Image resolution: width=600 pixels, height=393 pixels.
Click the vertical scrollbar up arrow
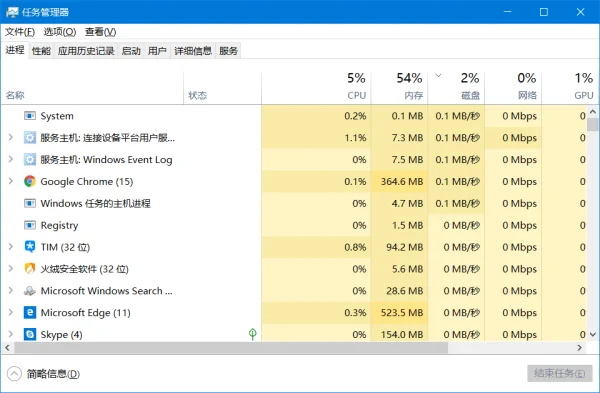point(593,112)
